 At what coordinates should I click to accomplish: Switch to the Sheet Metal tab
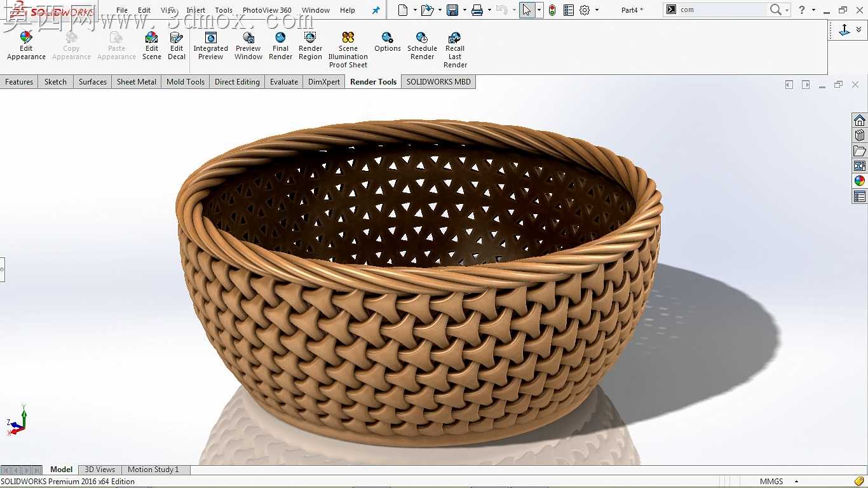(137, 82)
